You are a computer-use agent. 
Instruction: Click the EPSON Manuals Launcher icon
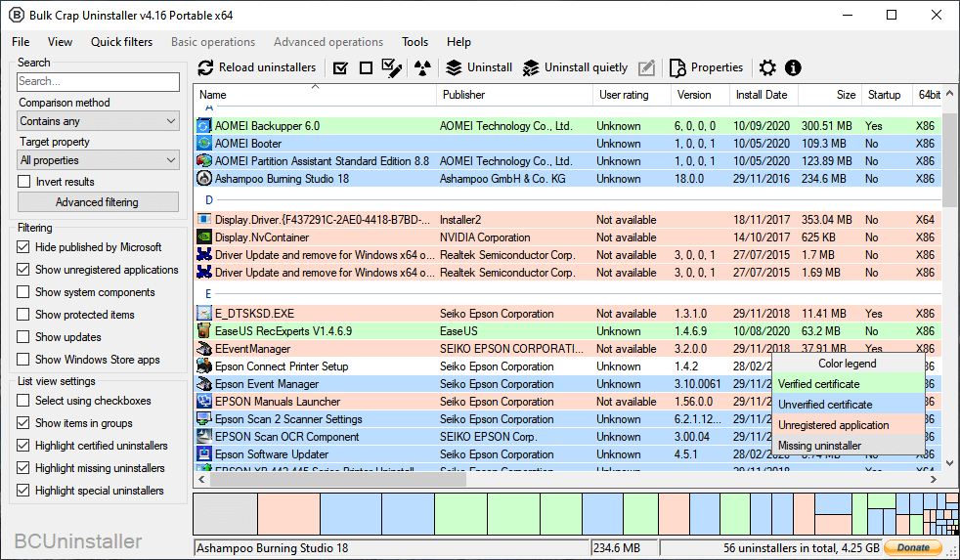tap(204, 402)
